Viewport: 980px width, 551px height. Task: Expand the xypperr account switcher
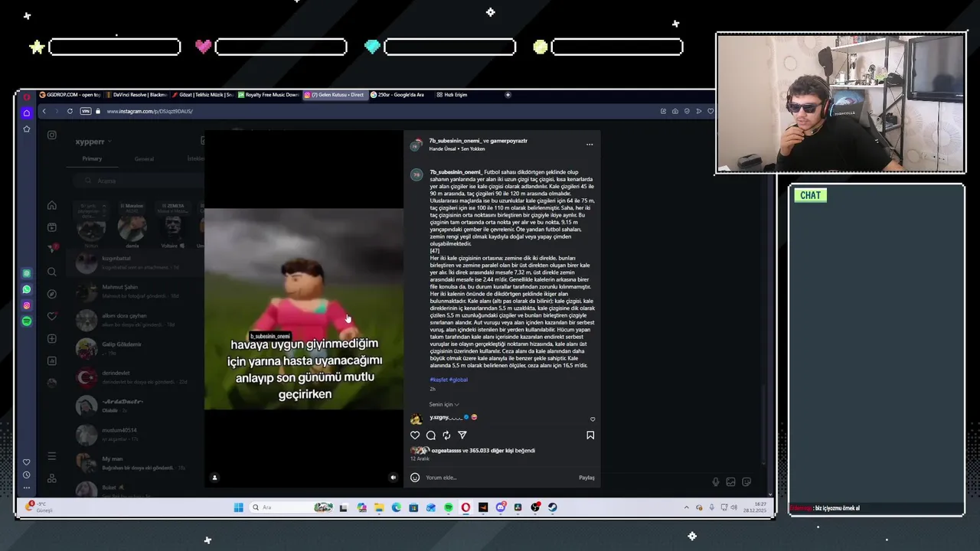tap(93, 142)
